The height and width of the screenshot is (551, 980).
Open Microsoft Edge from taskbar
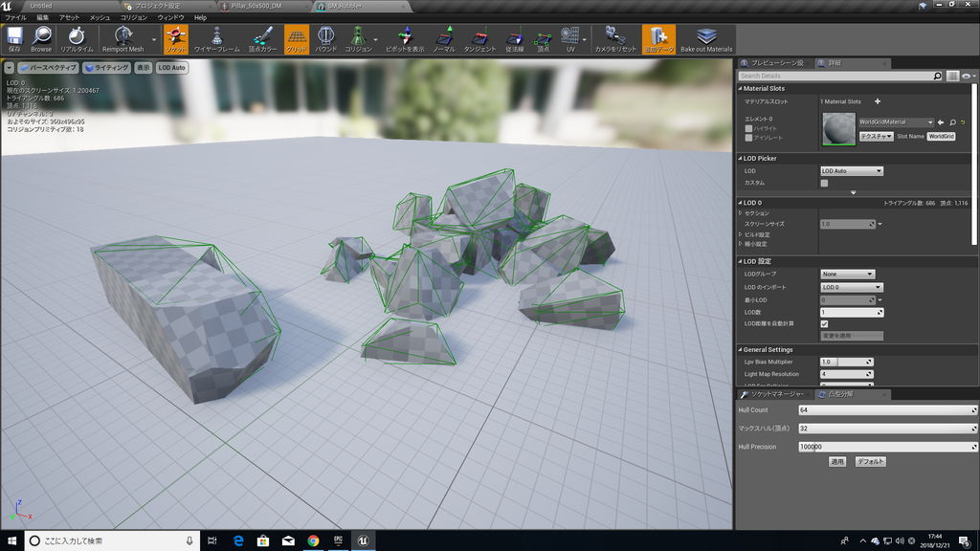pos(238,540)
